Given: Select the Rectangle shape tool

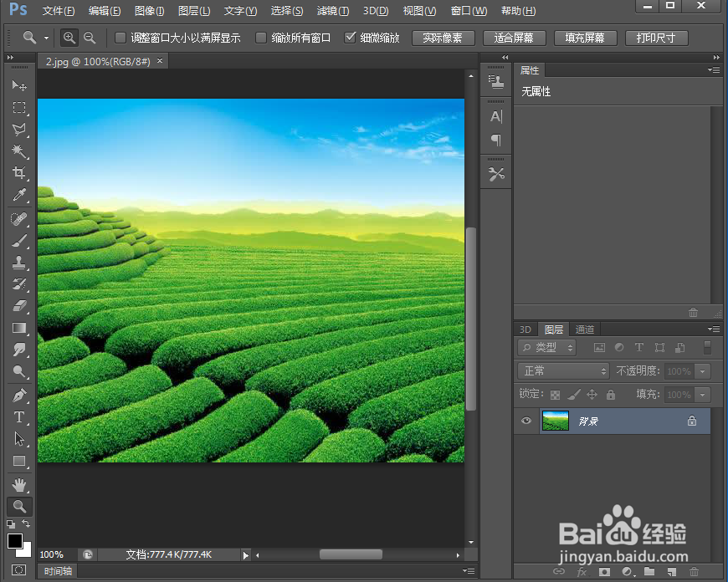Looking at the screenshot, I should 19,461.
